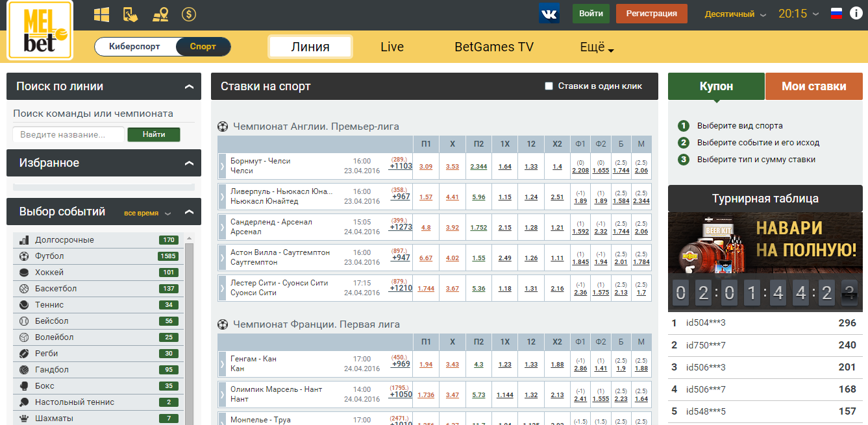
Task: Select the Футбол soccer ball icon in sidebar
Action: pos(24,256)
